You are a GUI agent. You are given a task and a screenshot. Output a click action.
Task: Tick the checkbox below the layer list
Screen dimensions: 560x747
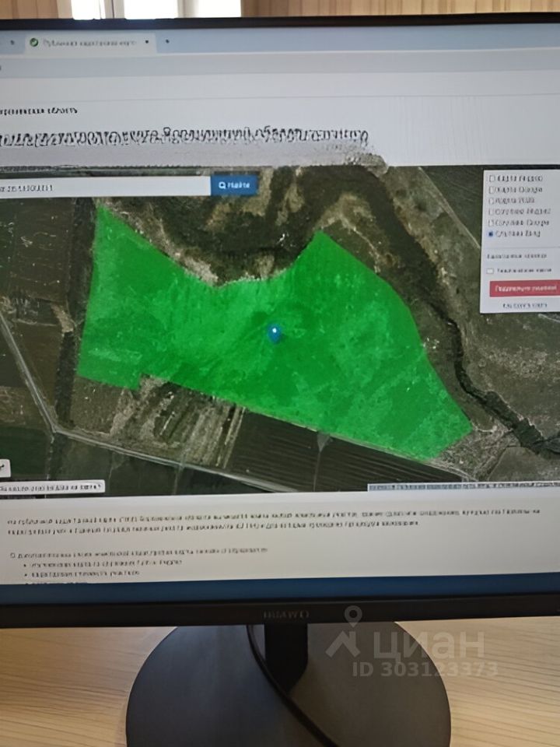(x=490, y=271)
